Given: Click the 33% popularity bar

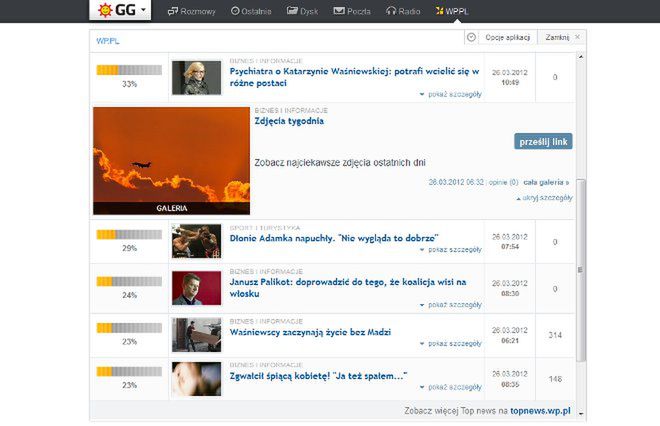Looking at the screenshot, I should coord(129,70).
